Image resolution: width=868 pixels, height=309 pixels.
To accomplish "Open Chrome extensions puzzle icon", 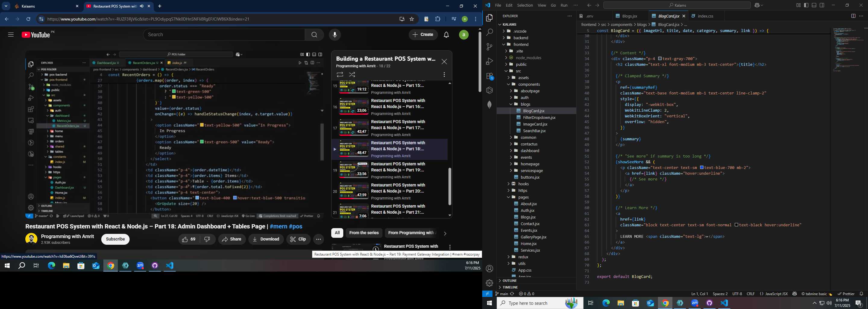I will (438, 19).
